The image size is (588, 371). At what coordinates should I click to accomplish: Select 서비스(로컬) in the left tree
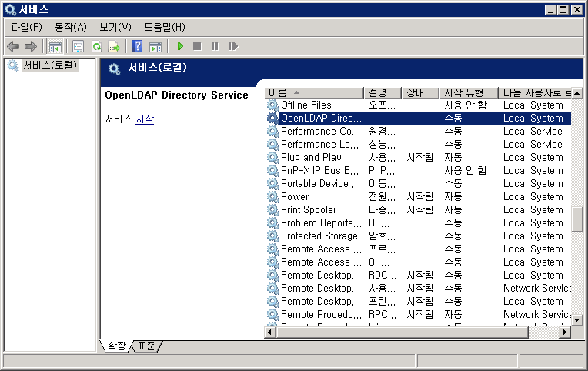pos(50,65)
